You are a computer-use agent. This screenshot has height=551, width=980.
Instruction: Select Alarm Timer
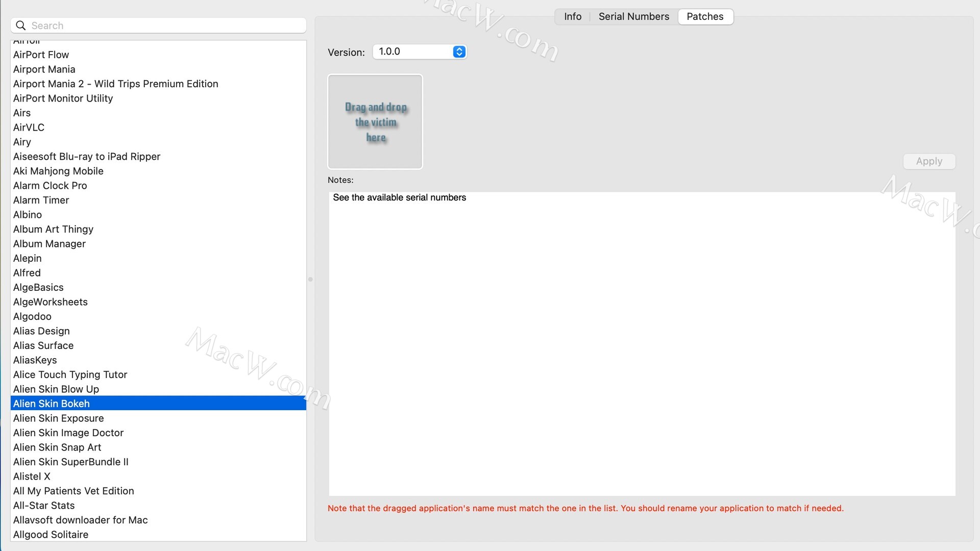[x=158, y=200]
